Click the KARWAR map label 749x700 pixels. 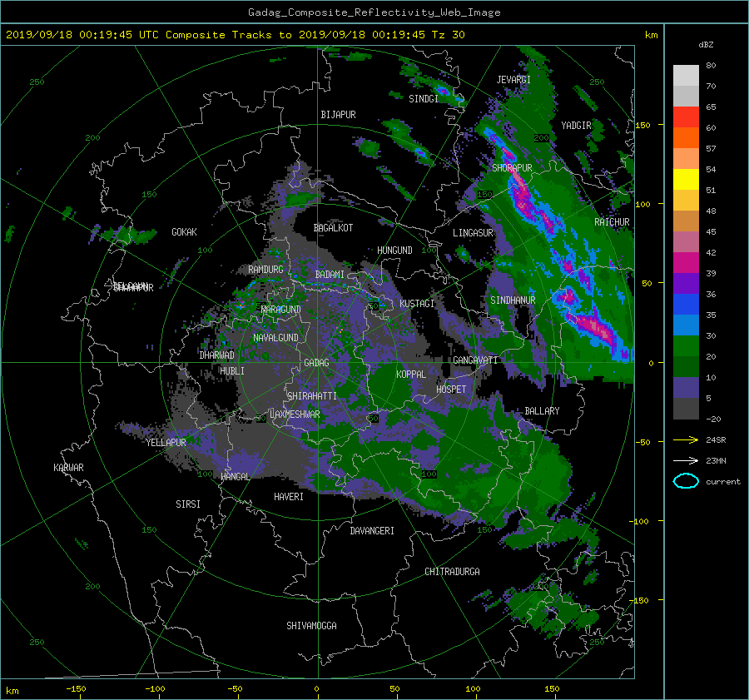pos(68,467)
